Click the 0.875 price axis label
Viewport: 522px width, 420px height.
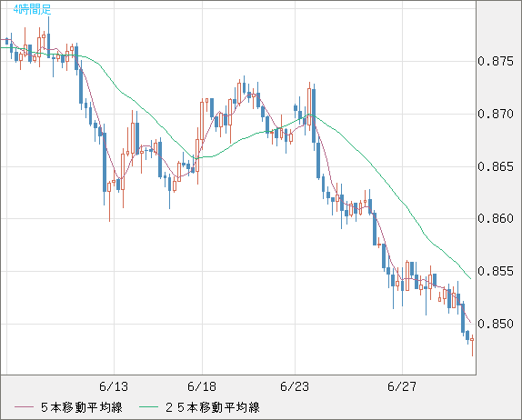[x=496, y=61]
